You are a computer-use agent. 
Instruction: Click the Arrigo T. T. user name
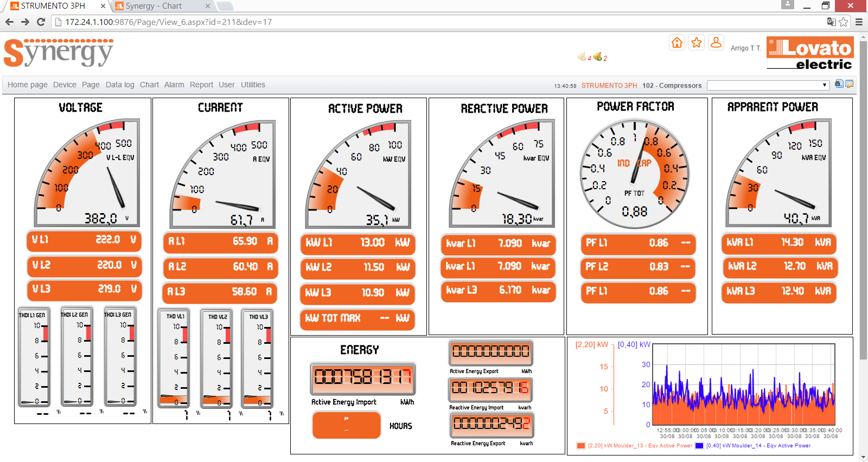[x=745, y=48]
